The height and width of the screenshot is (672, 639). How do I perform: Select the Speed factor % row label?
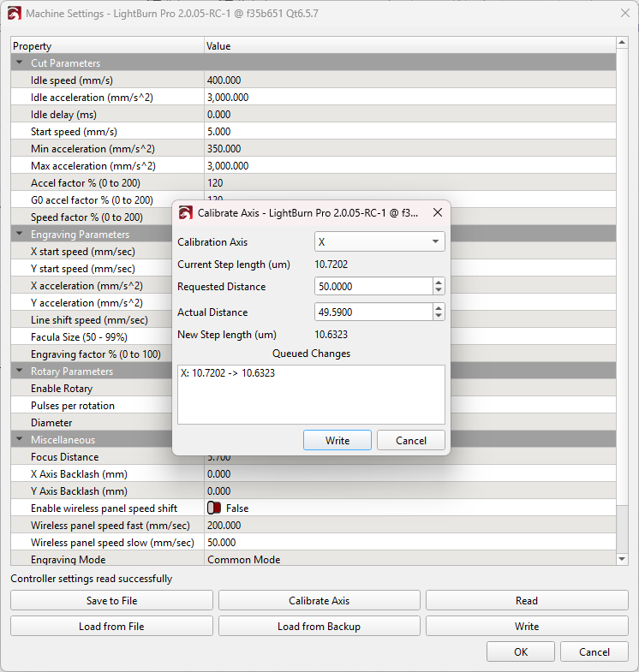(x=87, y=217)
